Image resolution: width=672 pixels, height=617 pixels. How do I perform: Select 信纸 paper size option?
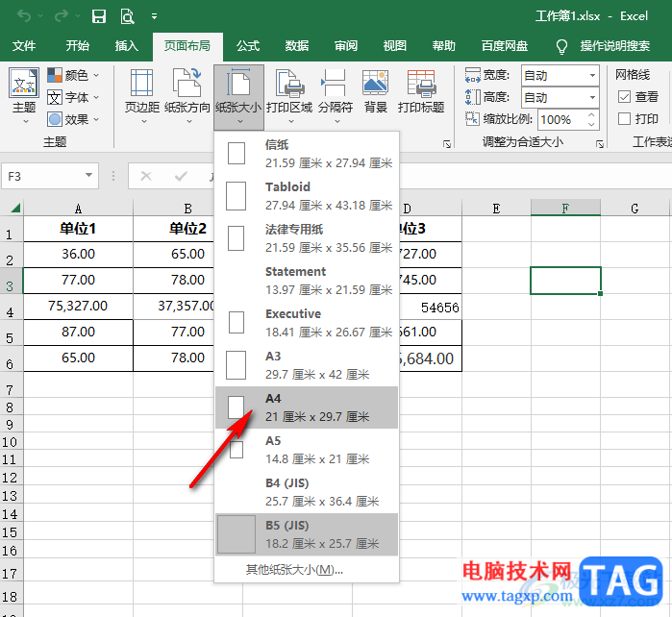[307, 154]
